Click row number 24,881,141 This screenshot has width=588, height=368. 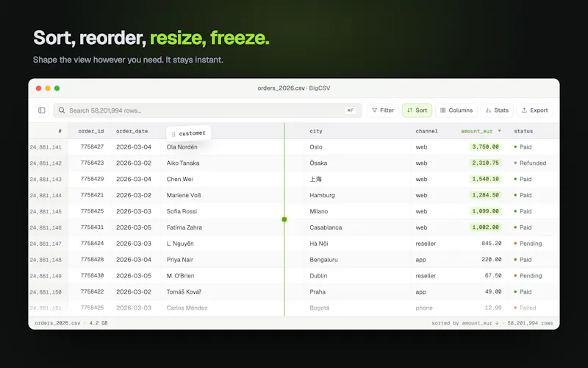coord(46,147)
